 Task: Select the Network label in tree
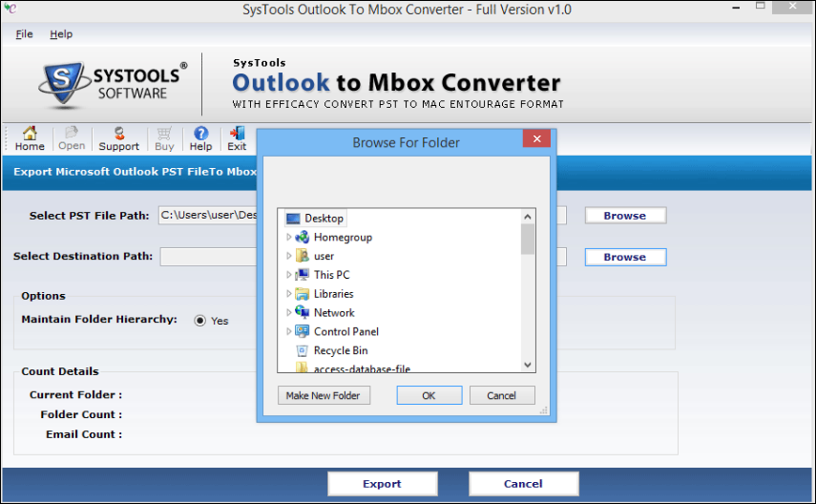pyautogui.click(x=334, y=312)
